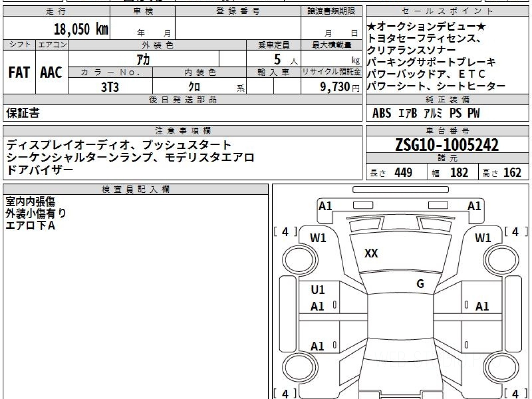
Task: Select the ABS equipment item
Action: 382,113
